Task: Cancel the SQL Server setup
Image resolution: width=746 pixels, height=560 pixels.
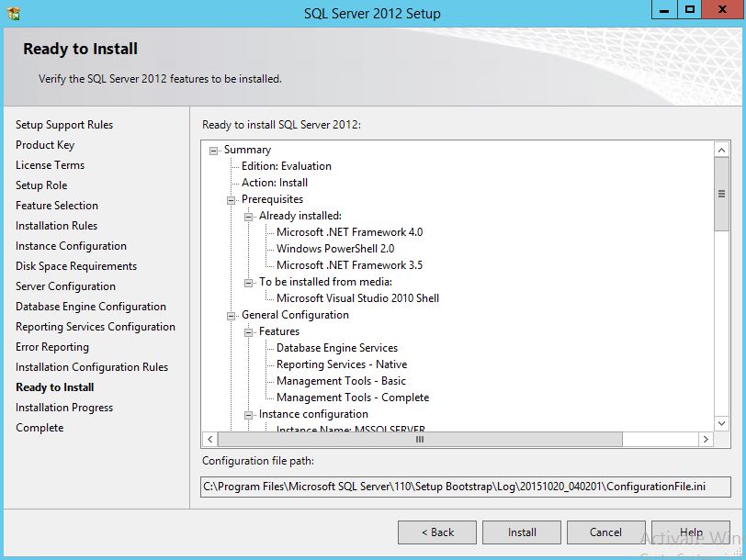Action: [605, 532]
